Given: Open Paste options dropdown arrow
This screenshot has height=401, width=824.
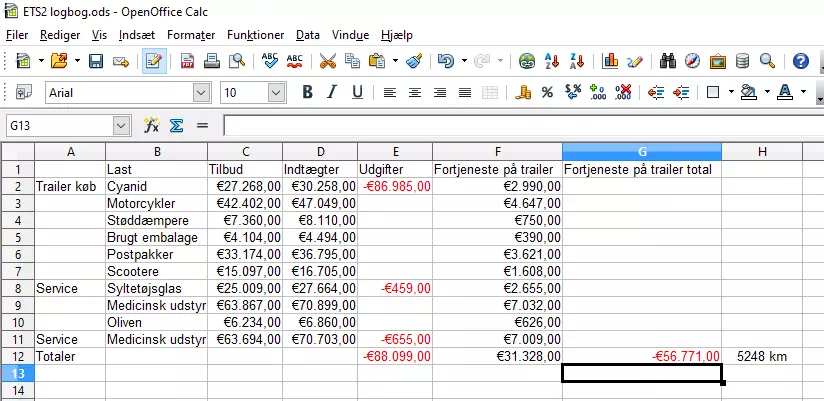Looking at the screenshot, I should [x=395, y=61].
